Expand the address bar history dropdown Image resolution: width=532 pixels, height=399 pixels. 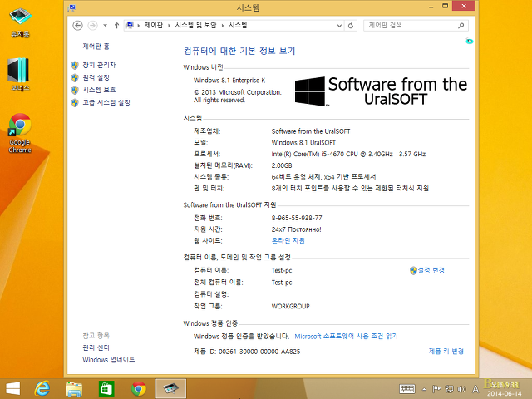click(x=339, y=26)
